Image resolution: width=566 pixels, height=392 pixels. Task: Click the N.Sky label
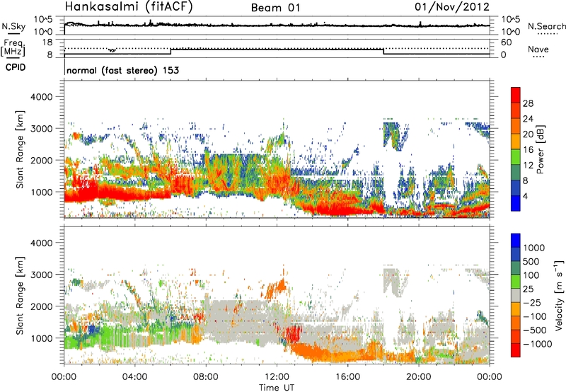tap(13, 27)
